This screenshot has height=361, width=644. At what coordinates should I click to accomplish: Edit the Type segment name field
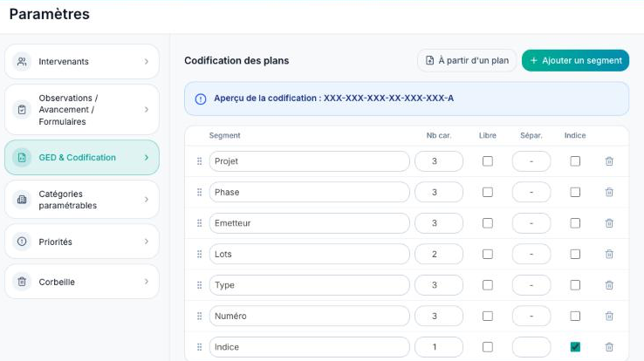click(309, 285)
